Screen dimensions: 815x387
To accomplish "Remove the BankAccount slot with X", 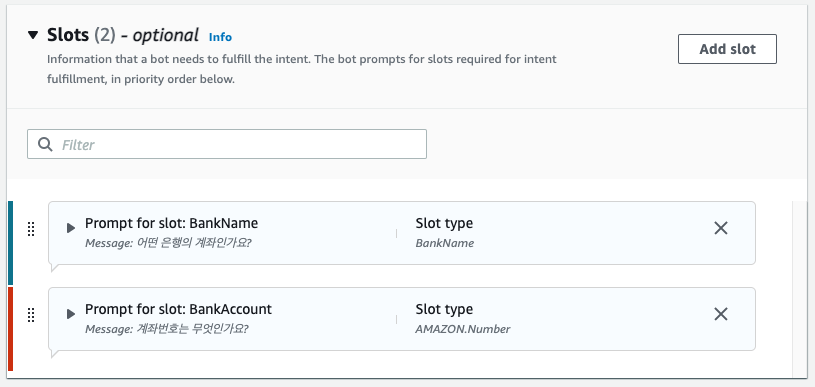I will (x=720, y=314).
